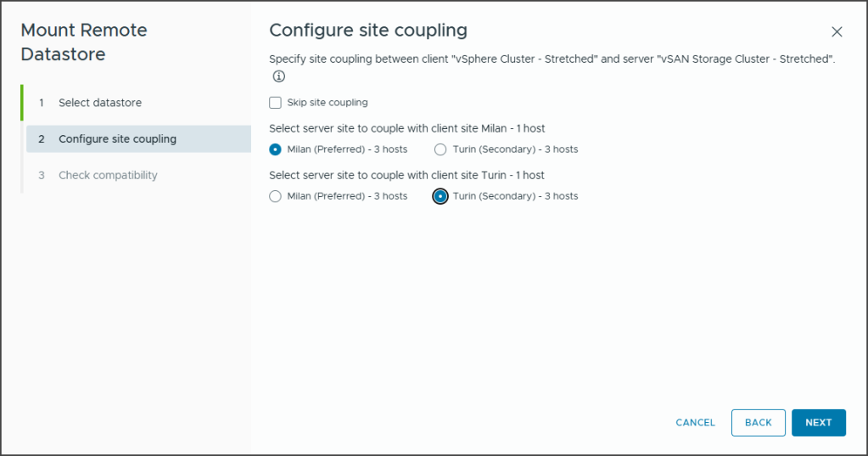Select Milan (Preferred) for client site Milan
The image size is (868, 456).
[275, 149]
